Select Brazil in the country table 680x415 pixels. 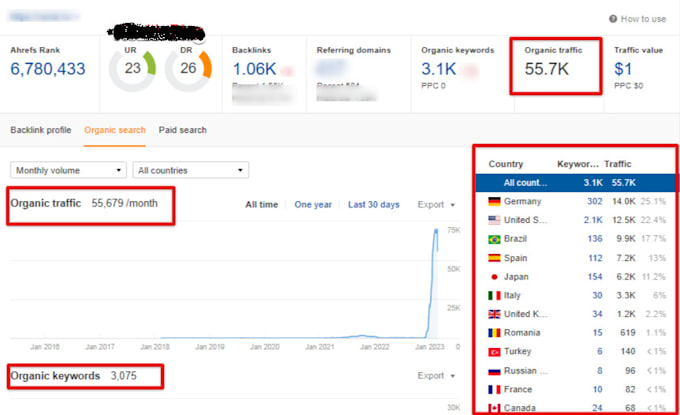tap(515, 239)
